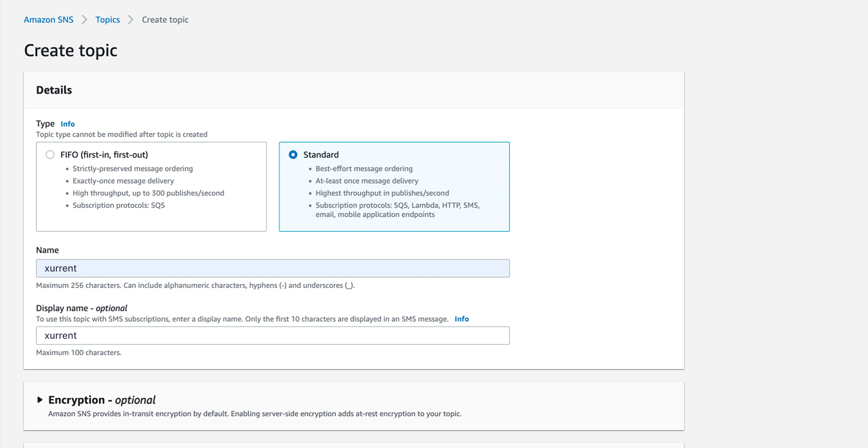Image resolution: width=868 pixels, height=448 pixels.
Task: Click the Standard card's subscription protocols line
Action: pyautogui.click(x=397, y=206)
